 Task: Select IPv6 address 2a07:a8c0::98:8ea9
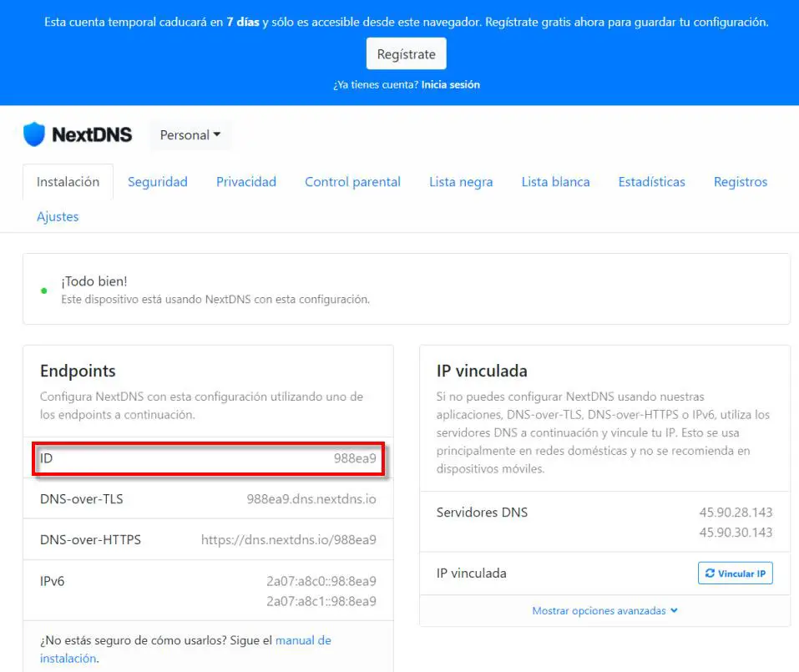(x=321, y=581)
